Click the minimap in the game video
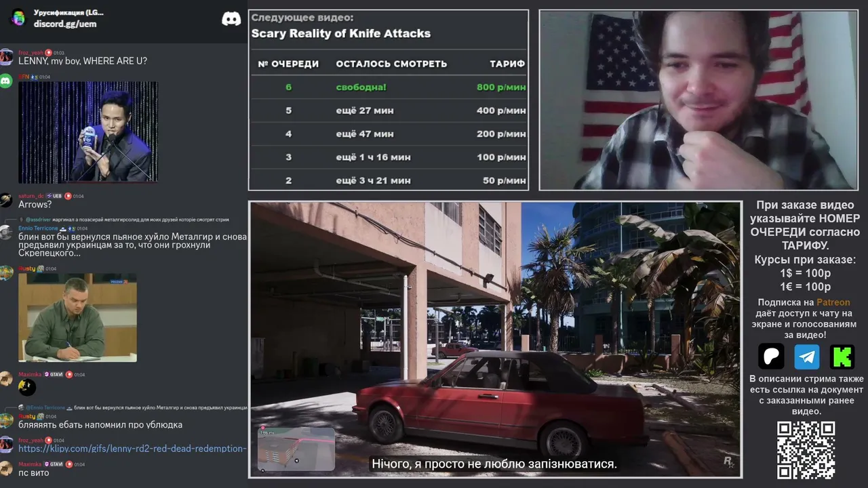 (x=296, y=448)
